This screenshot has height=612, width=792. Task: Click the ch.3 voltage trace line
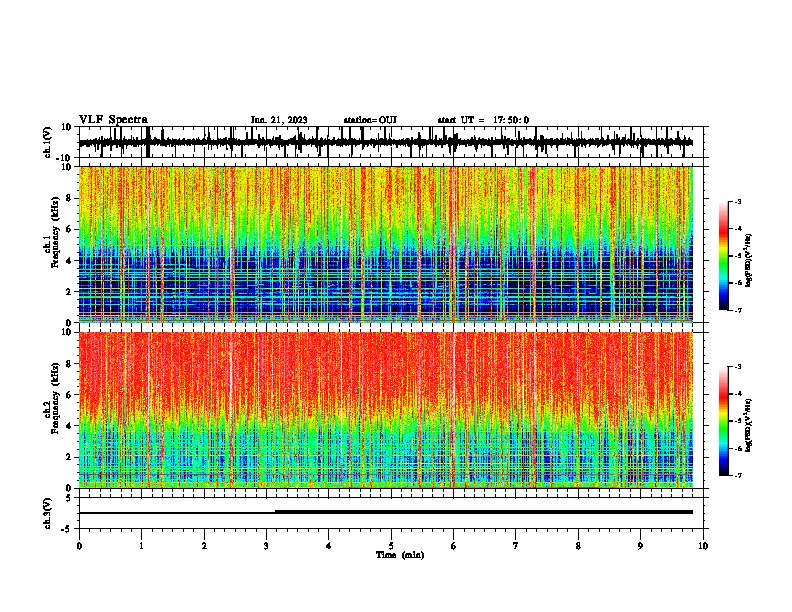pyautogui.click(x=385, y=512)
